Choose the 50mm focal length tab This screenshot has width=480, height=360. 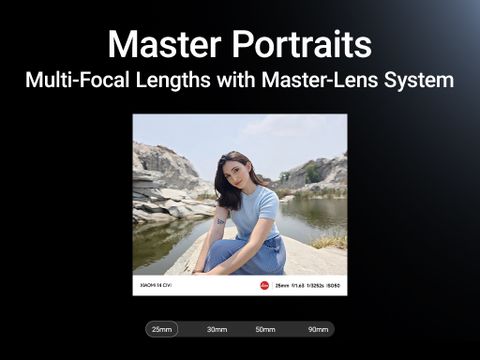[265, 329]
